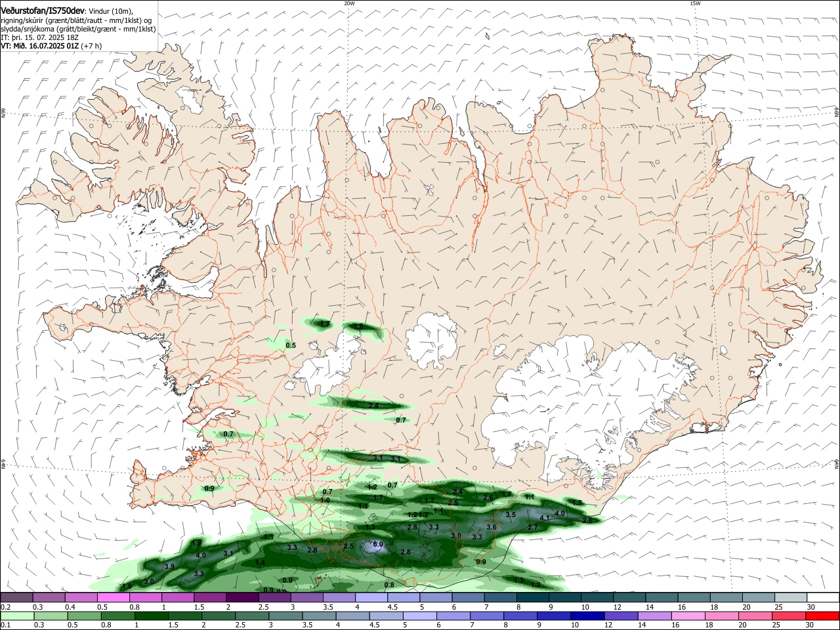Screen dimensions: 840x630
Task: Pick the dark blue 10 swatch in bottom legend
Action: (x=587, y=616)
